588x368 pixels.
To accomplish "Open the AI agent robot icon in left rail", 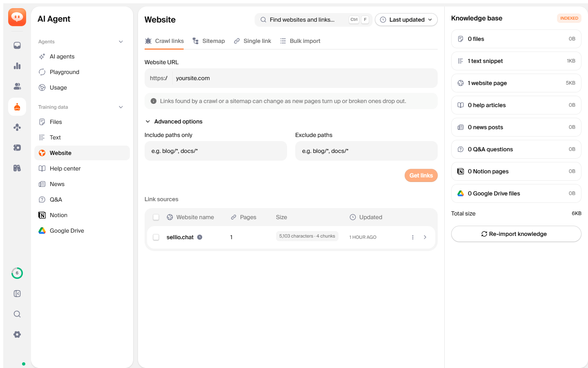I will pos(17,107).
